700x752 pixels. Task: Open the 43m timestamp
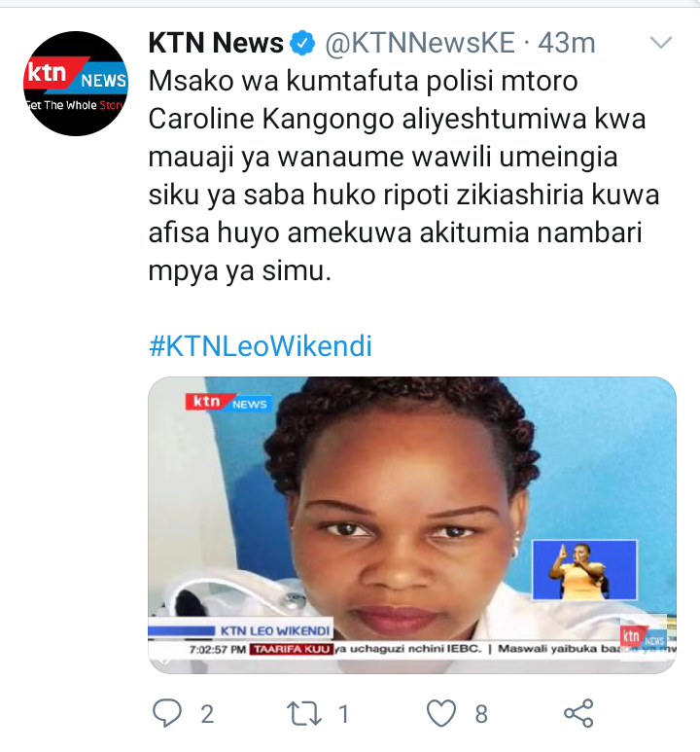click(x=566, y=43)
